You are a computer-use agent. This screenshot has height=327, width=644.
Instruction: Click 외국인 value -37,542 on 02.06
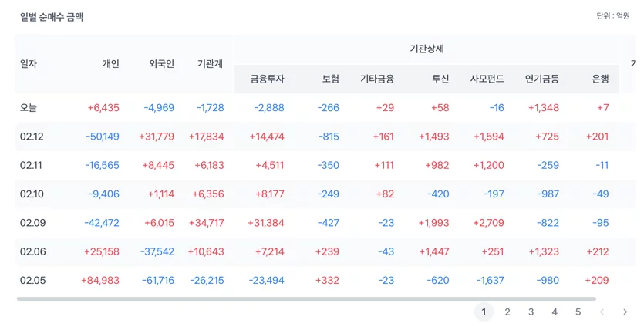(x=157, y=251)
